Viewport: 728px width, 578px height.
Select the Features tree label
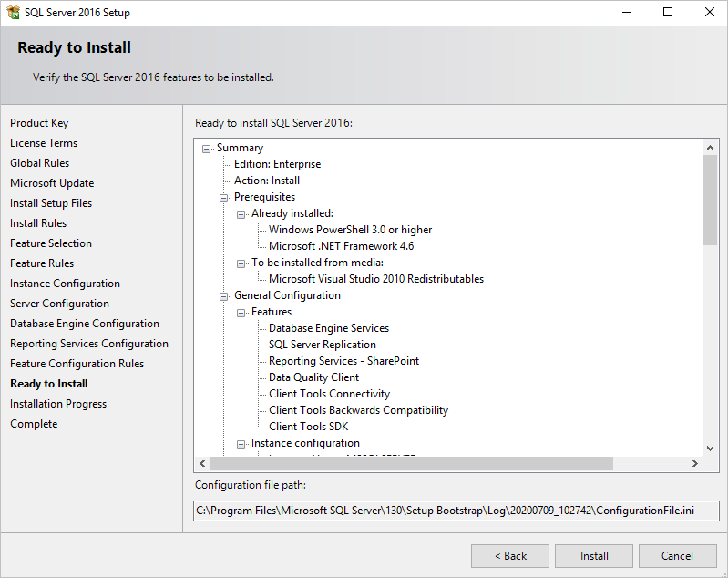coord(272,312)
